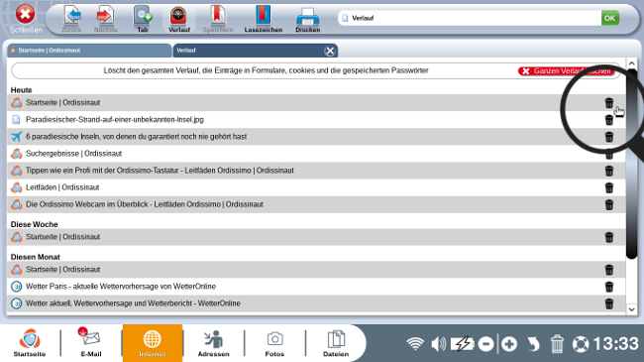Open E-Mail from the bottom dock
Viewport: 644px width, 362px height.
point(91,343)
